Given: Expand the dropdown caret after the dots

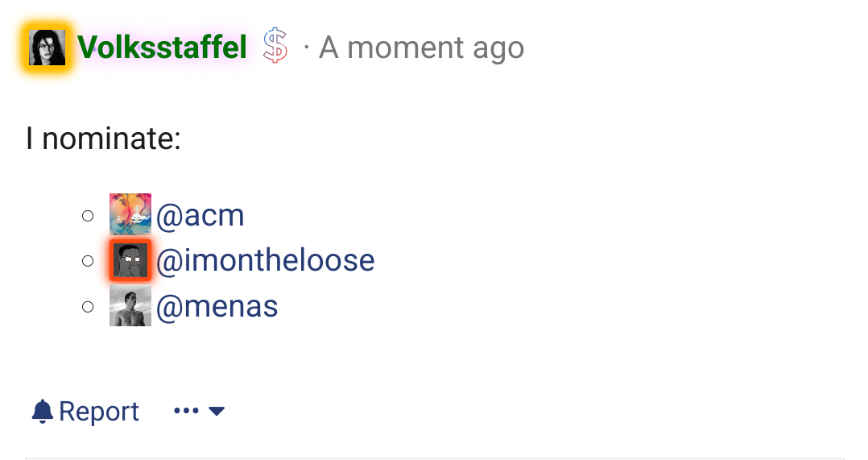Looking at the screenshot, I should pos(217,412).
